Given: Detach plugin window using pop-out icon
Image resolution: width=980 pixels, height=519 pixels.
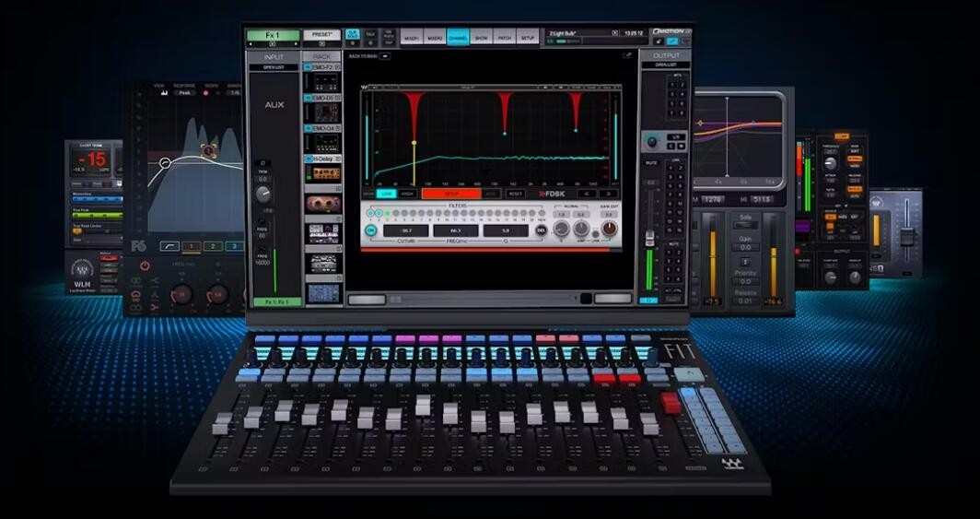Looking at the screenshot, I should coord(627,55).
